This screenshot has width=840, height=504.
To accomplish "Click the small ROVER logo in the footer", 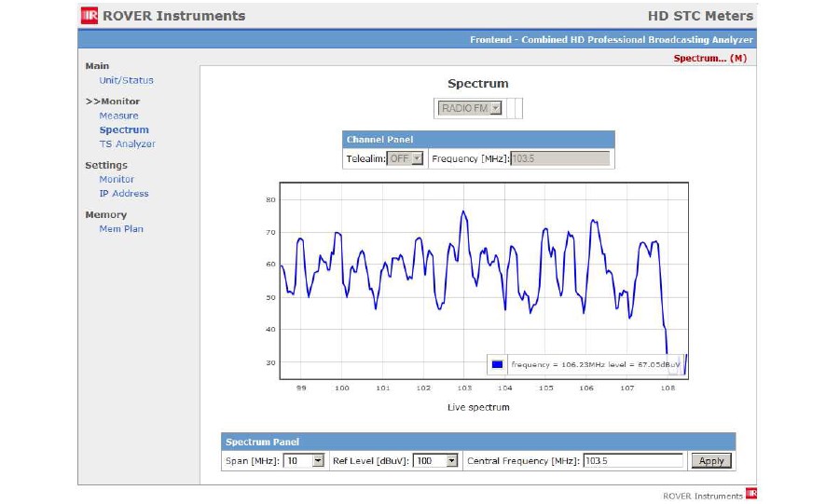I will point(751,494).
